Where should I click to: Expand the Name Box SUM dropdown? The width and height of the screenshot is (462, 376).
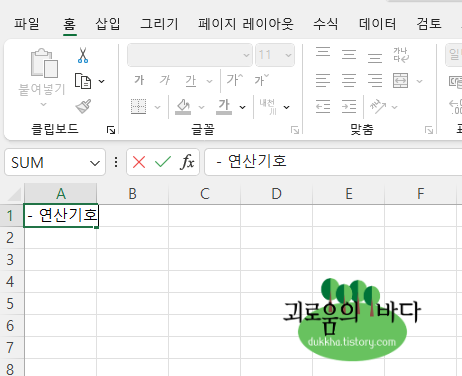click(95, 163)
